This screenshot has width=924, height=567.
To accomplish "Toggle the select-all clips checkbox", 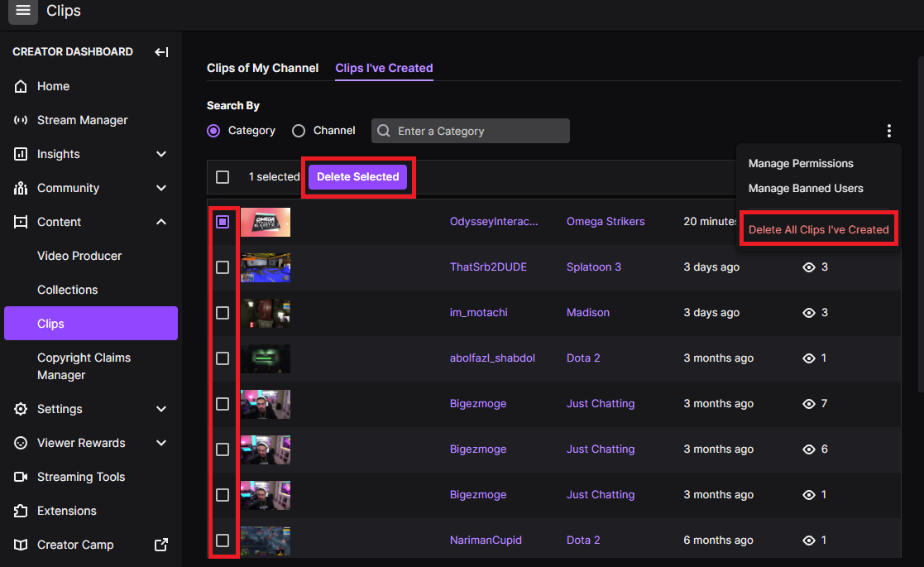I will tap(223, 177).
